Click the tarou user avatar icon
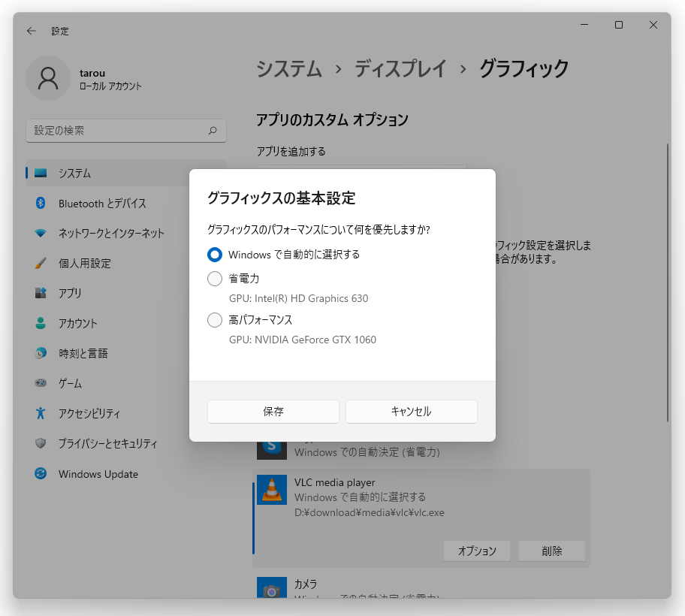The width and height of the screenshot is (685, 616). coord(48,78)
